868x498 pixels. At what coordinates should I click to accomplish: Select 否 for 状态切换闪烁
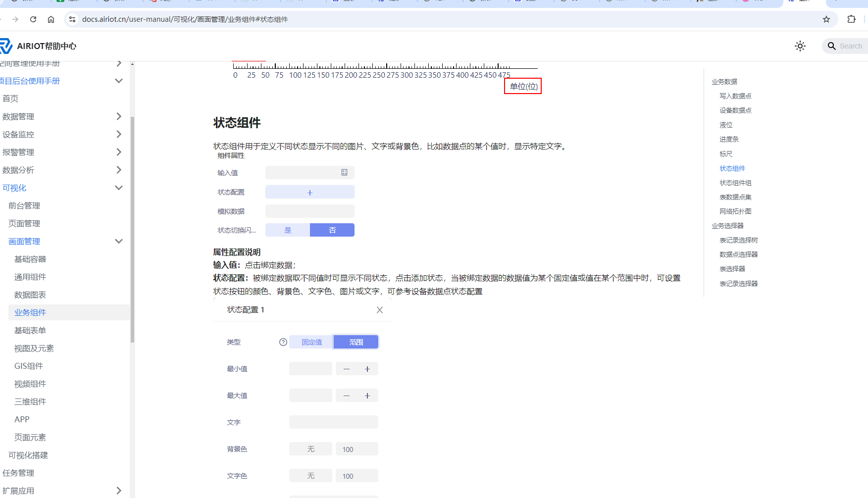pos(332,230)
